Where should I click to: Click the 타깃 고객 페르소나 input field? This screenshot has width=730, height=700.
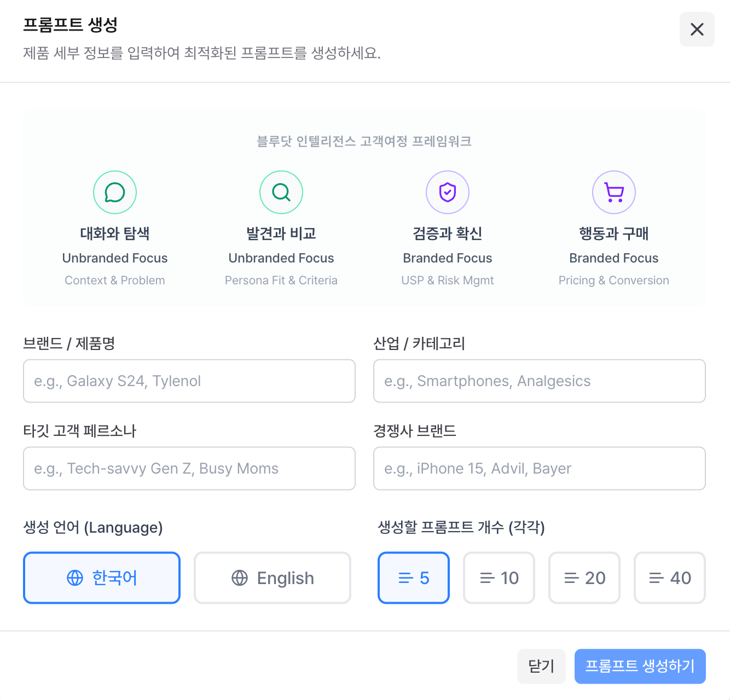click(189, 469)
